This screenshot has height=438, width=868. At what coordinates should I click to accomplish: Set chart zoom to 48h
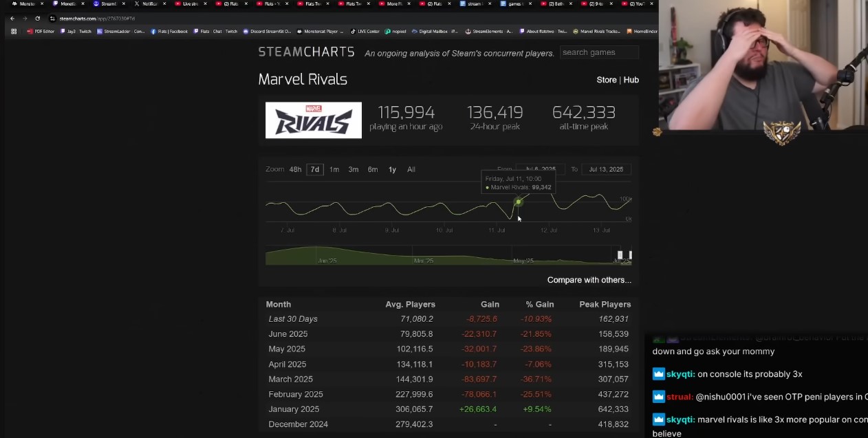(295, 169)
